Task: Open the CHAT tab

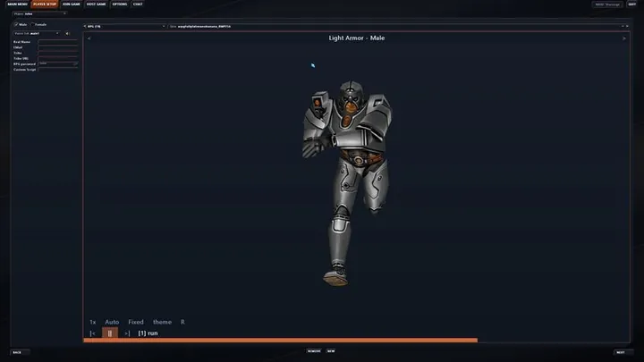Action: coord(138,4)
